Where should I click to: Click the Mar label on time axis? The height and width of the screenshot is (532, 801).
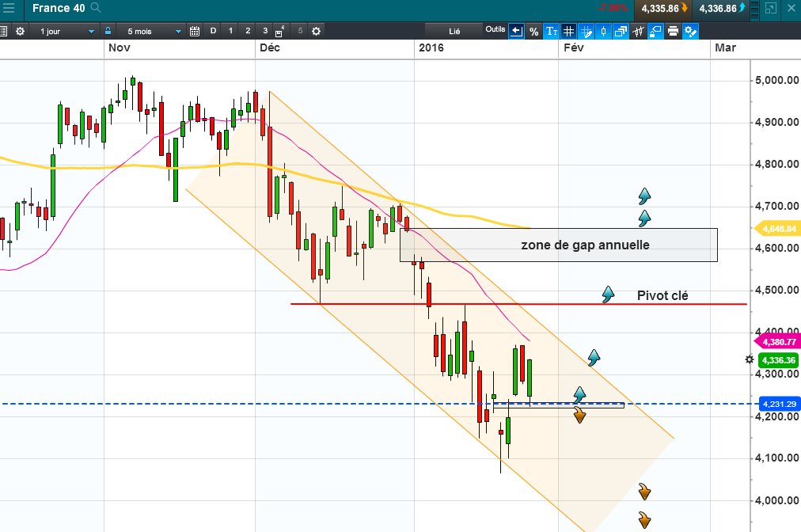[x=725, y=47]
